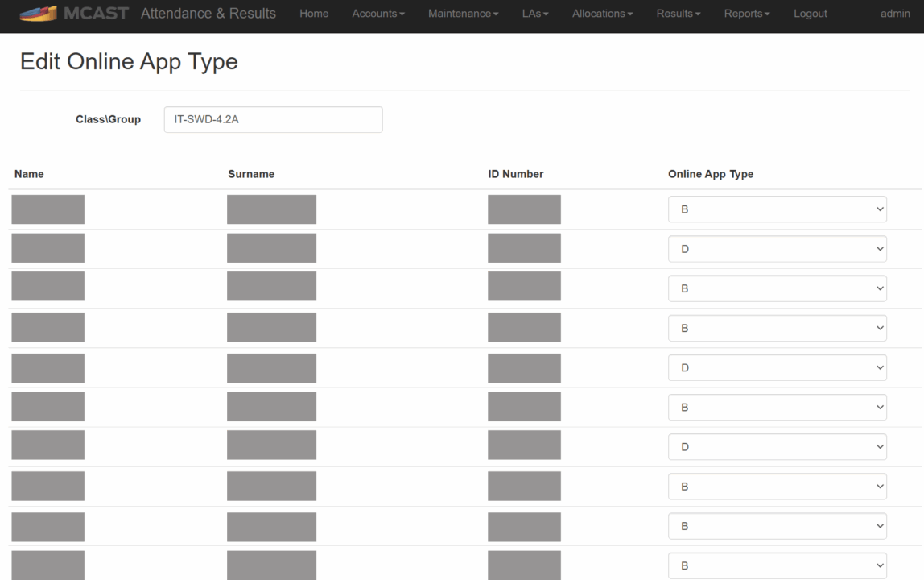Open second row Online App Type dropdown
Viewport: 924px width, 580px height.
pyautogui.click(x=777, y=249)
